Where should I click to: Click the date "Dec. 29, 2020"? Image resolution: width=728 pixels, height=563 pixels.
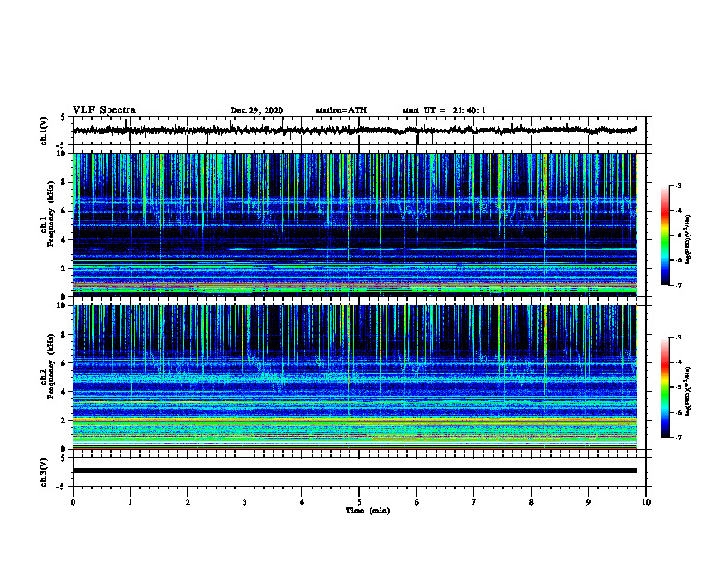pos(256,110)
